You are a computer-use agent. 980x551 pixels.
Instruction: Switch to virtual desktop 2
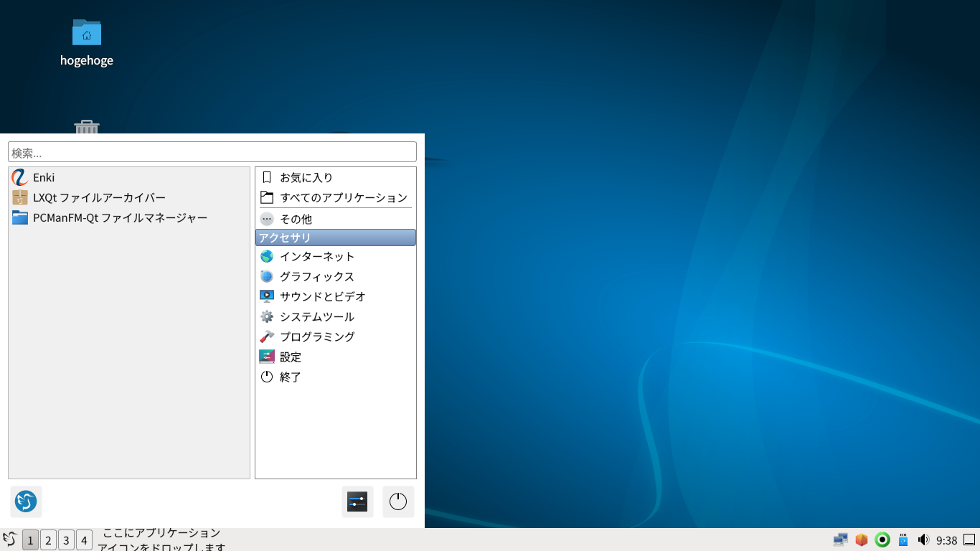coord(48,540)
